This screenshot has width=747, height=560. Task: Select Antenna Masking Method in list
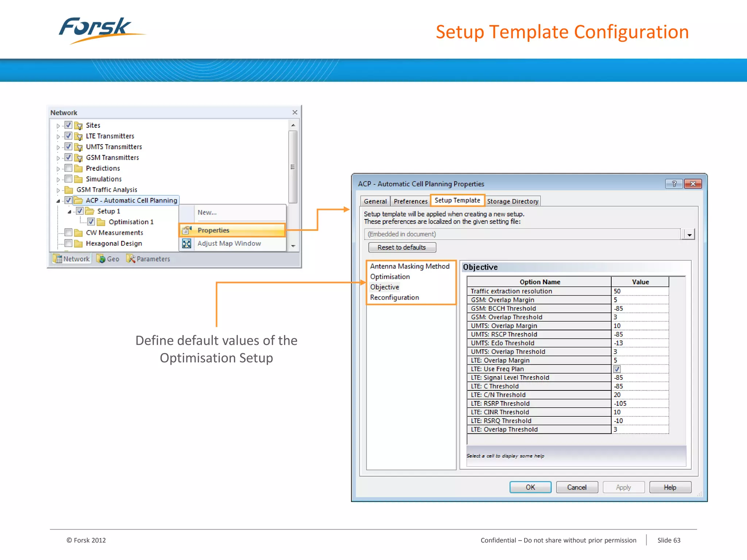[x=410, y=267]
